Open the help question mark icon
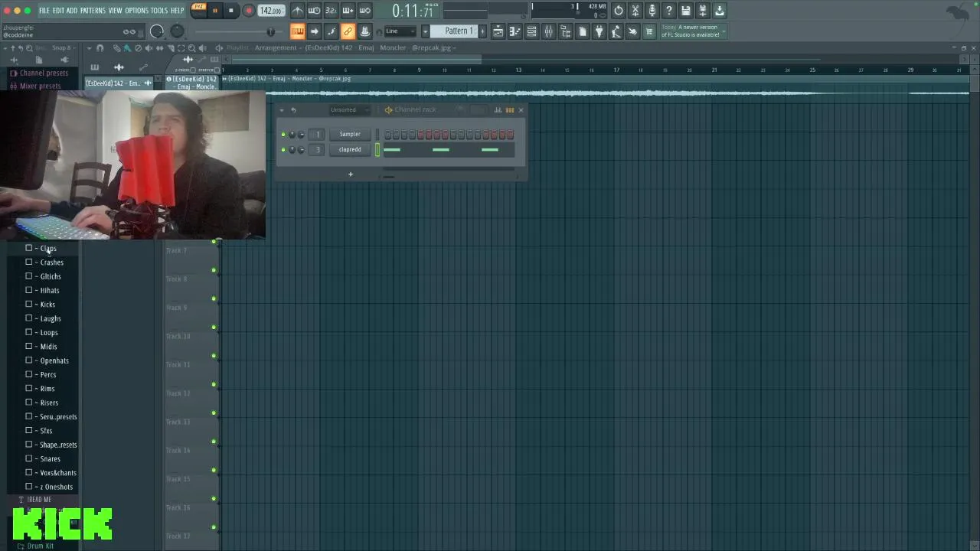The height and width of the screenshot is (551, 980). [669, 11]
